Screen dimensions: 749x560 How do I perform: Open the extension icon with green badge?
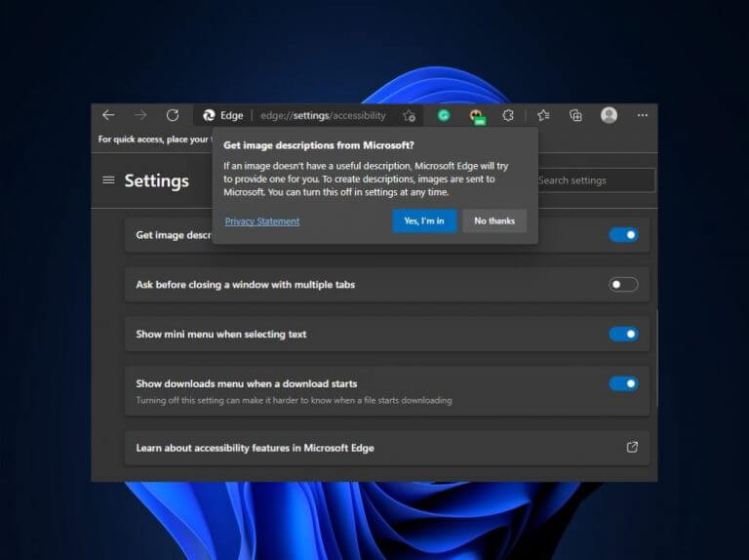[x=477, y=117]
